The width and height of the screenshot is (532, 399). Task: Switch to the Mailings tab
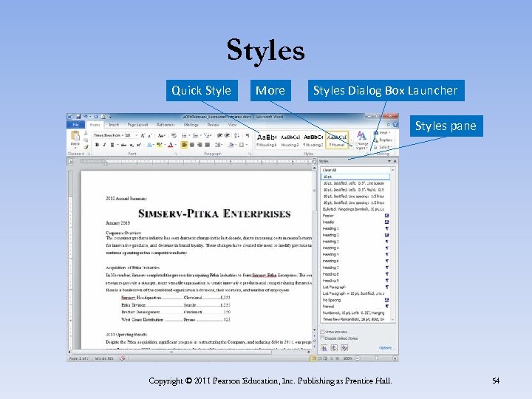click(x=191, y=125)
